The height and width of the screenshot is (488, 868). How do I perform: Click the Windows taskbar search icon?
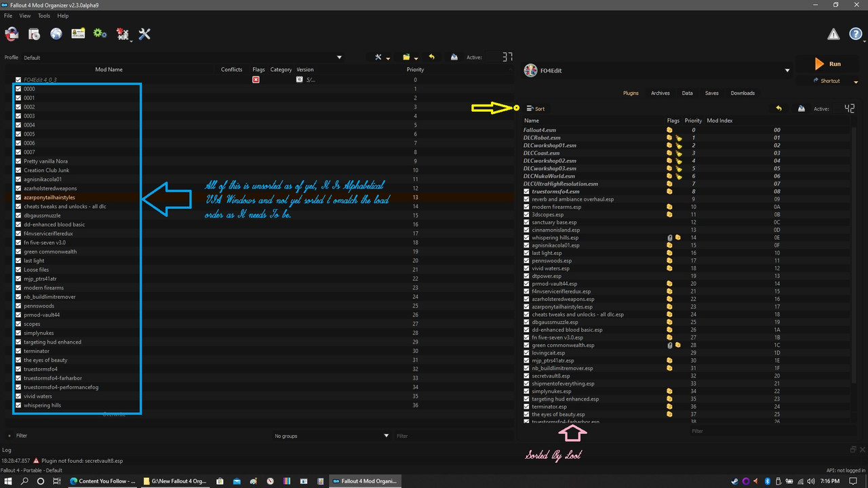click(24, 481)
